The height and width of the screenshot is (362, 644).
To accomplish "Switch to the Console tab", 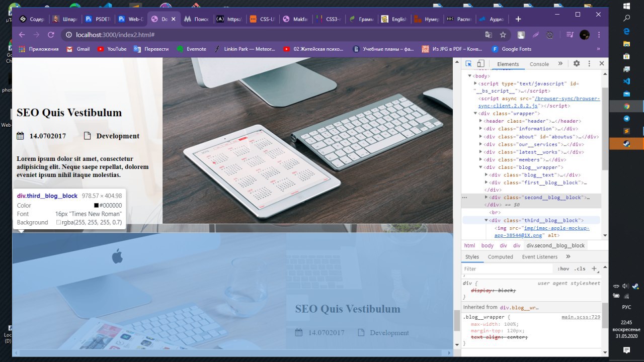I will tap(539, 64).
